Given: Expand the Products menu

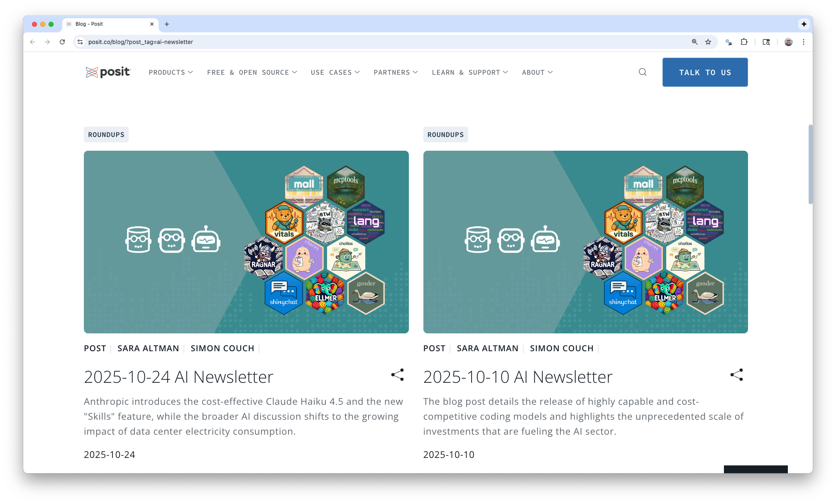Looking at the screenshot, I should coord(171,72).
